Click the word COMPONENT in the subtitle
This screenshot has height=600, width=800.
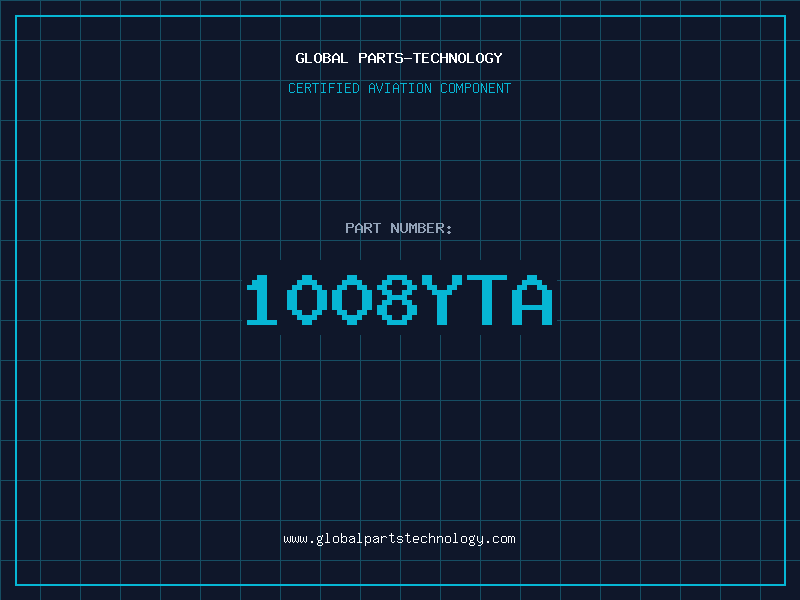tap(476, 88)
